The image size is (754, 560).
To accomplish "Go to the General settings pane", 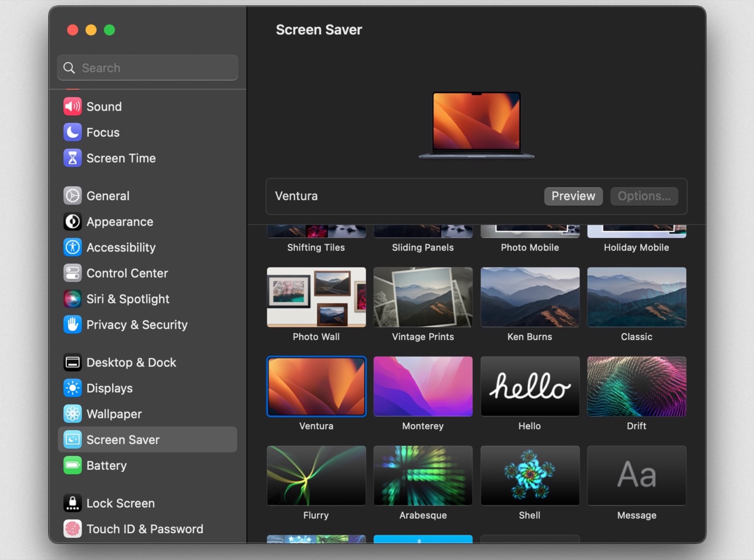I will pos(107,196).
